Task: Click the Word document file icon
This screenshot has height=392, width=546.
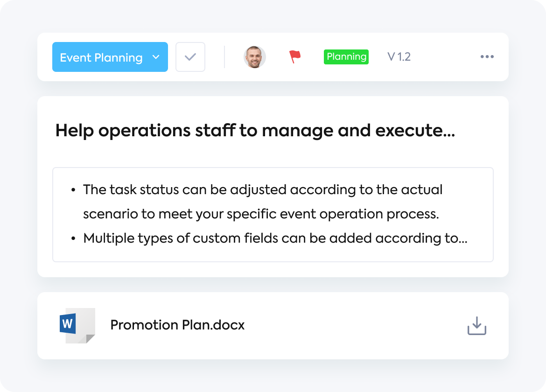Action: 77,326
